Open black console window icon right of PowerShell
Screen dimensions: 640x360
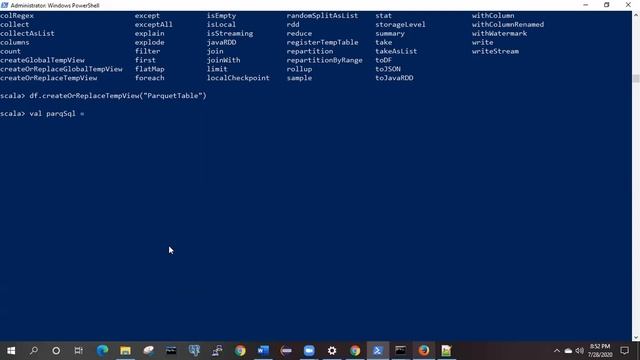click(400, 351)
